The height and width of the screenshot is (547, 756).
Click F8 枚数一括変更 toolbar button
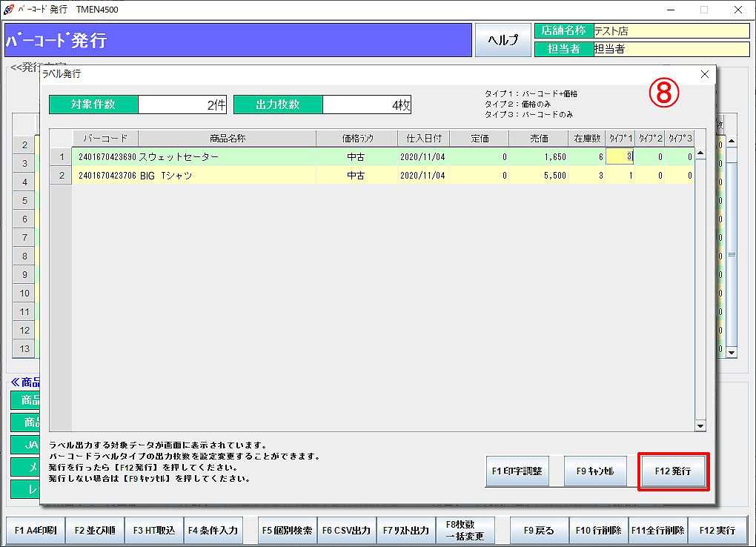pyautogui.click(x=465, y=531)
